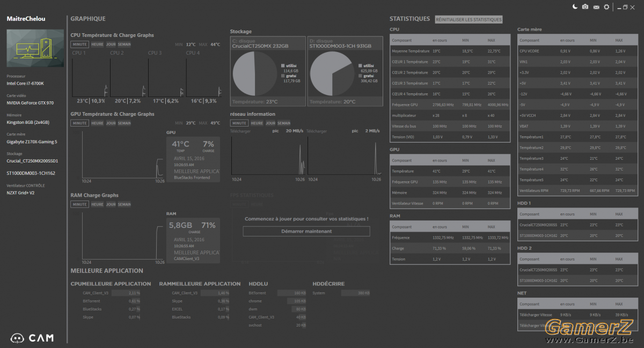Click ST1000DM003-1CH162 in the sidebar

coord(31,173)
